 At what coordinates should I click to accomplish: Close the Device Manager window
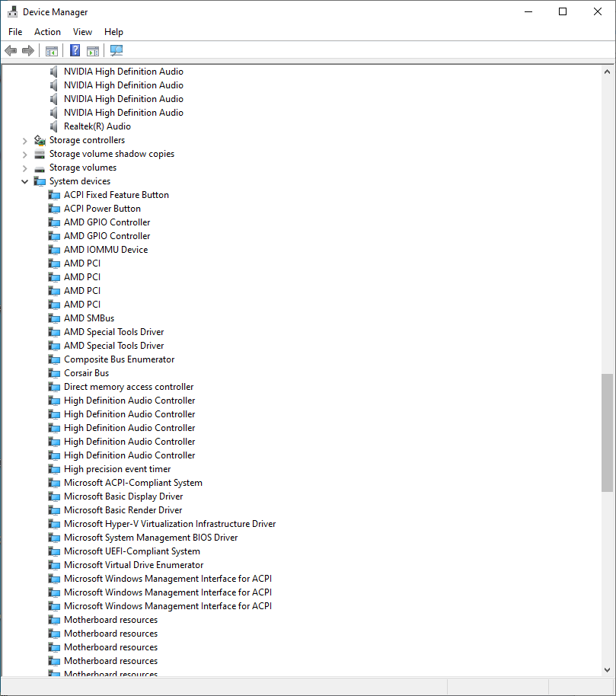click(598, 12)
